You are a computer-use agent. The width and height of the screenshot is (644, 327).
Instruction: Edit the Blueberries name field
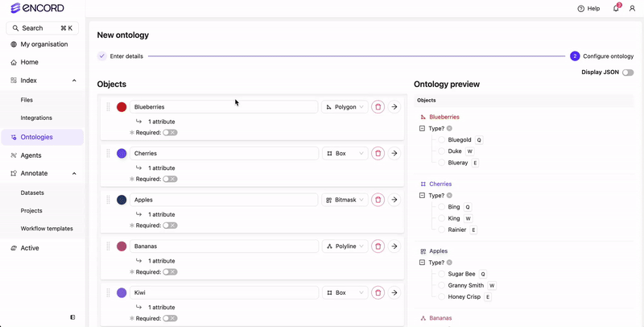tap(224, 107)
